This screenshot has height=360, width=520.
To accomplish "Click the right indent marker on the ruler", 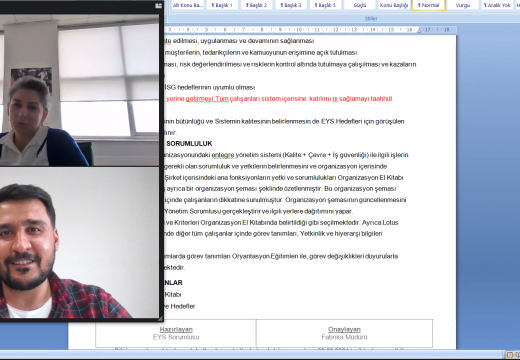I will [419, 30].
